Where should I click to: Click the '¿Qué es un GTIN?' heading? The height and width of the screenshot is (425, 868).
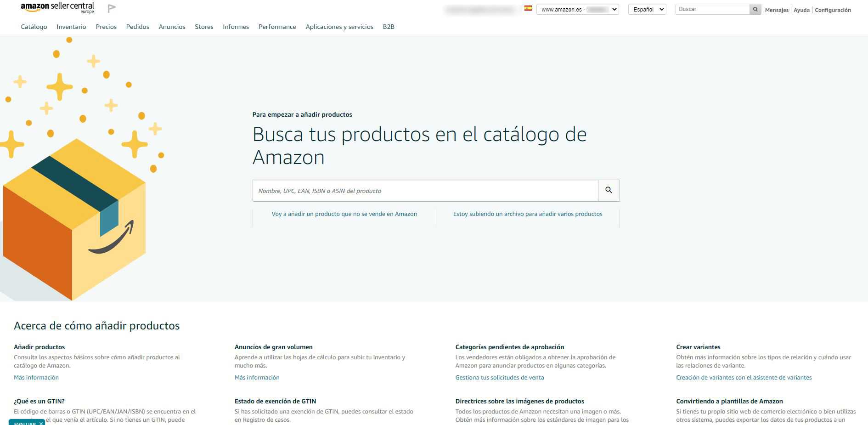[39, 401]
